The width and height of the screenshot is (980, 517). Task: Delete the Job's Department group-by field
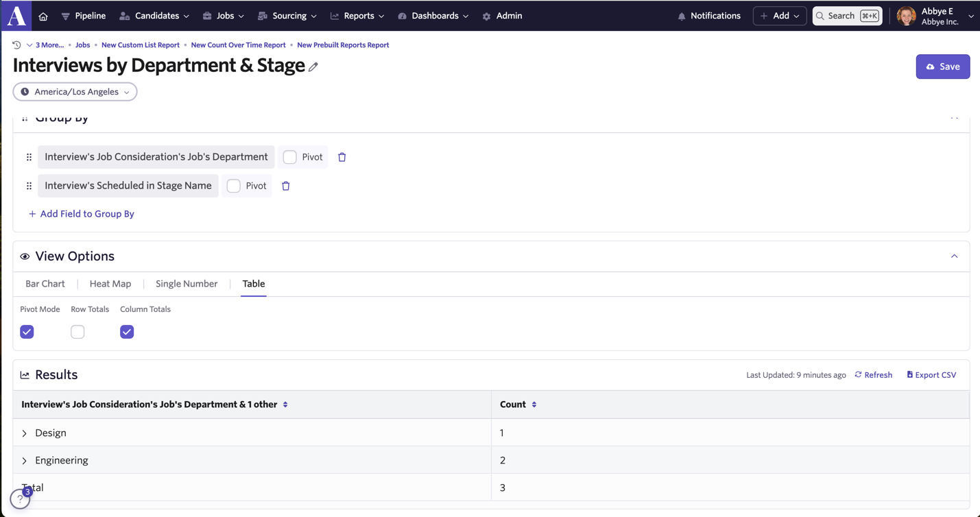[342, 157]
